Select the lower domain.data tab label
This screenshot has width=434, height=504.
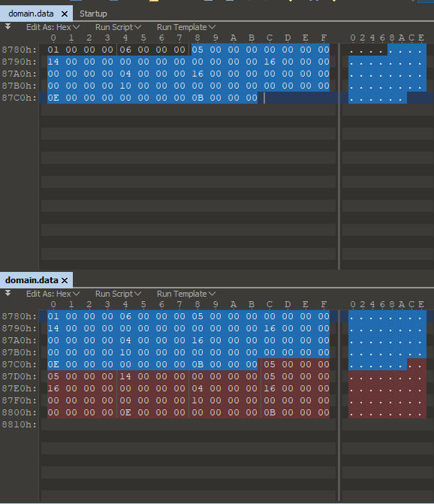coord(32,280)
